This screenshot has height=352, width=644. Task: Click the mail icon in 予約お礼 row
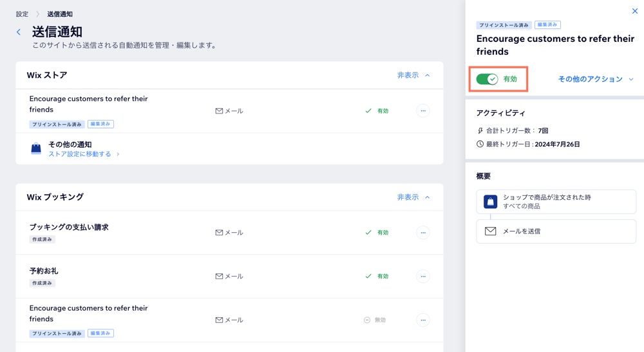point(220,277)
